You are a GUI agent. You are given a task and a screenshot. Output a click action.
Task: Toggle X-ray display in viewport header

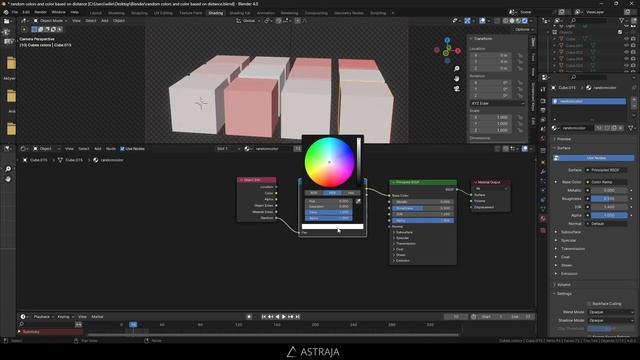(497, 20)
